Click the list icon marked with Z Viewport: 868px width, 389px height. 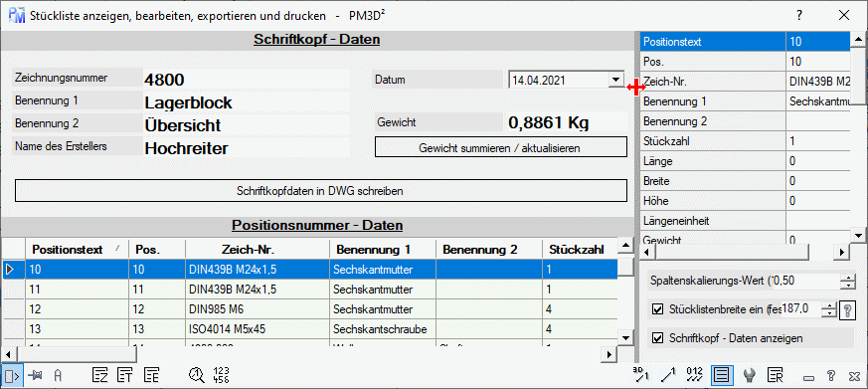coord(100,375)
